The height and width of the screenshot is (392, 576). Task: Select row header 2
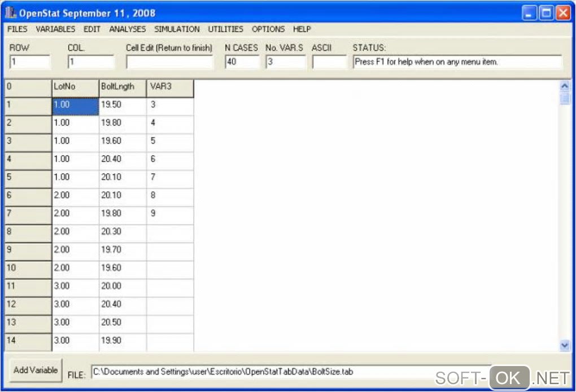[28, 125]
